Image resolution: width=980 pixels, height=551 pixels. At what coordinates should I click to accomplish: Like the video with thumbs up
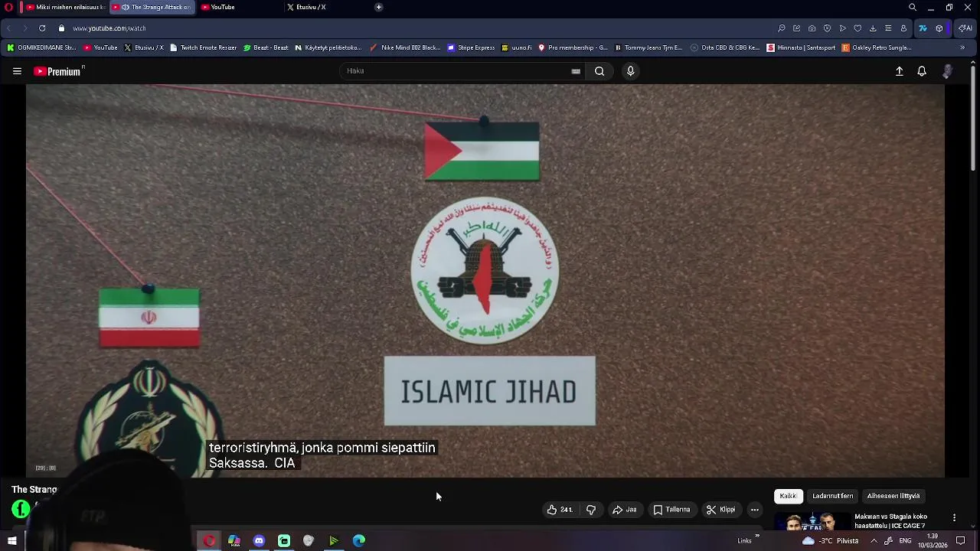(x=560, y=510)
